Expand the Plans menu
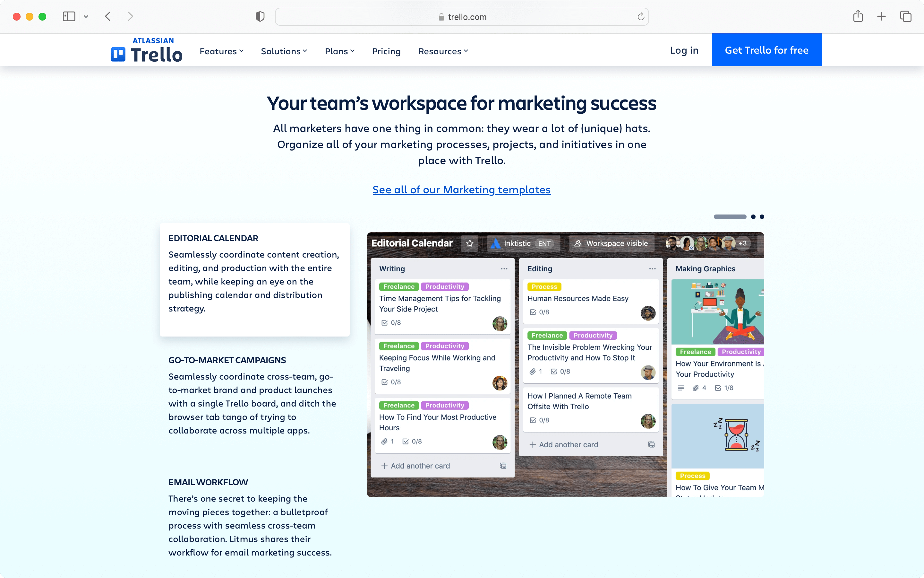 click(339, 51)
